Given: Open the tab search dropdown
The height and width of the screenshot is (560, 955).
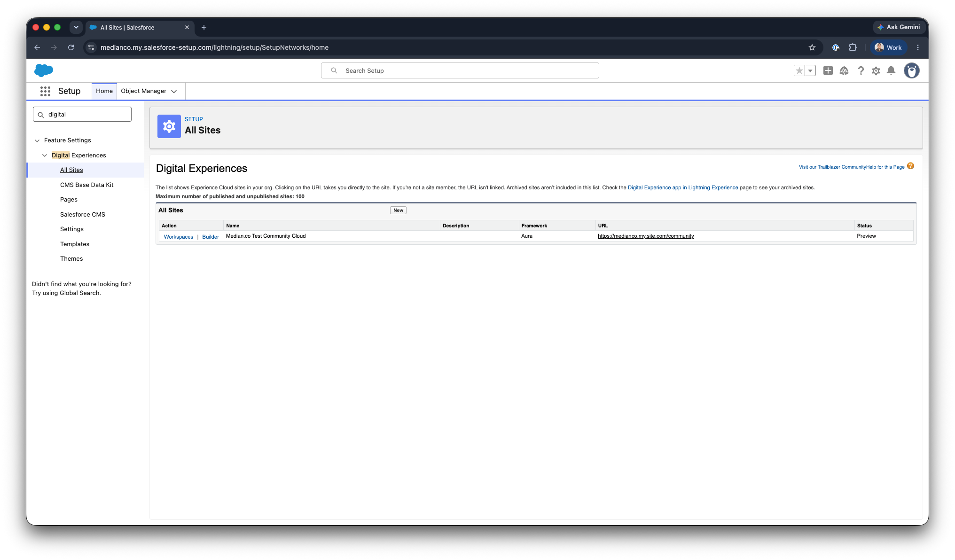Looking at the screenshot, I should [76, 27].
